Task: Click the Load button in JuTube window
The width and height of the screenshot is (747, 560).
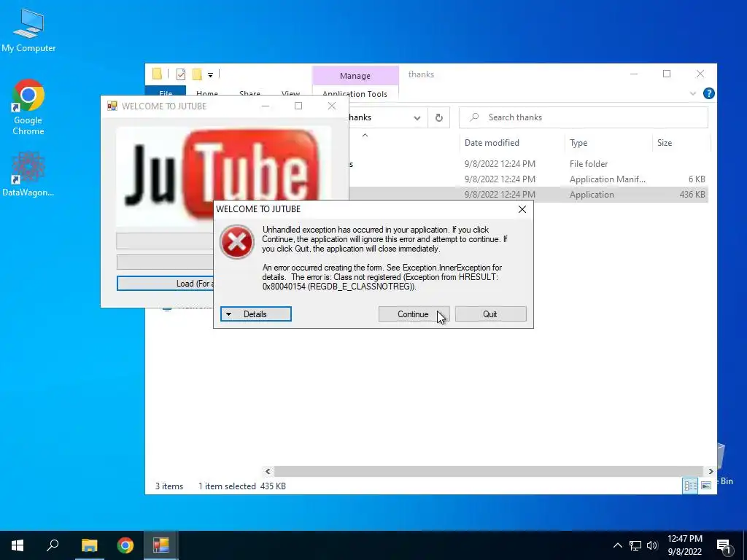Action: [166, 284]
